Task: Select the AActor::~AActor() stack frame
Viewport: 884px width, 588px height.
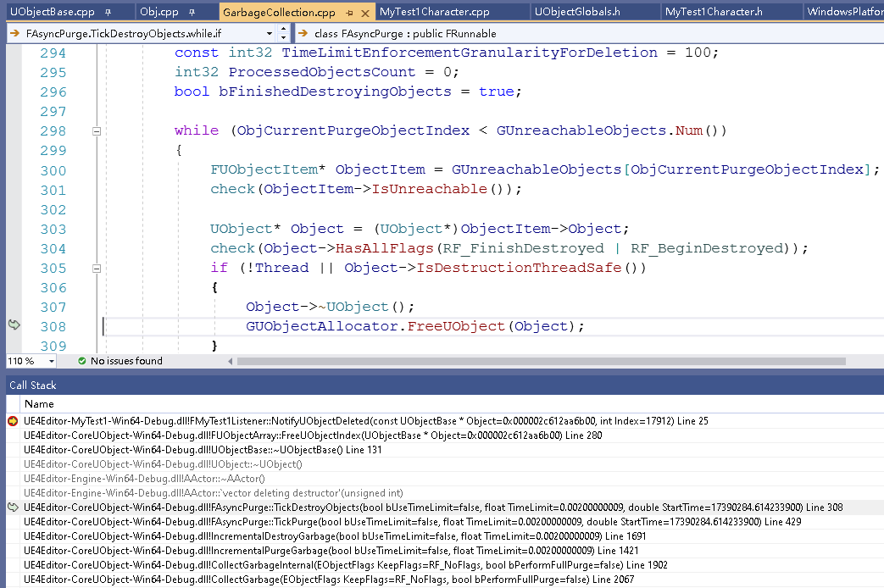Action: [x=144, y=479]
